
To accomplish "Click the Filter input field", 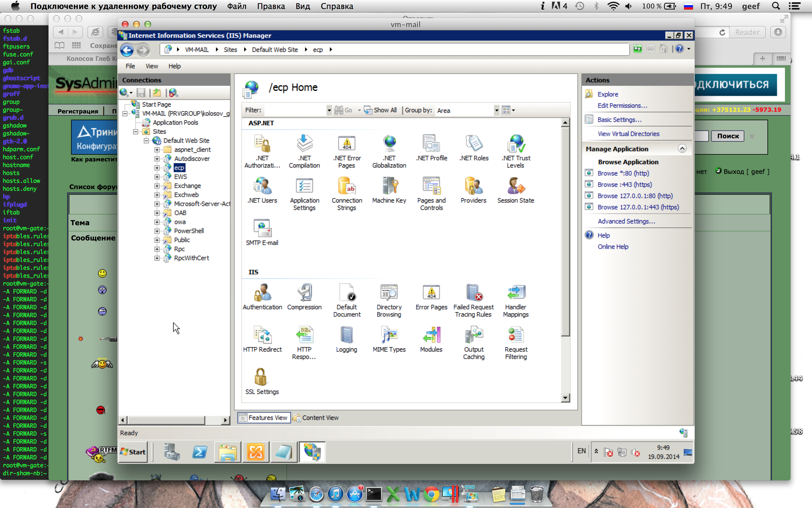I will (295, 110).
